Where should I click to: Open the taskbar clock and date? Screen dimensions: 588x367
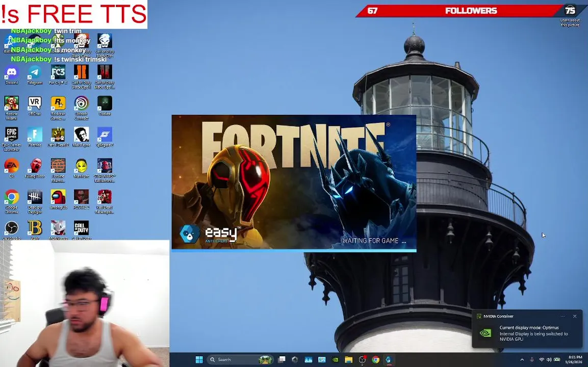pyautogui.click(x=574, y=359)
